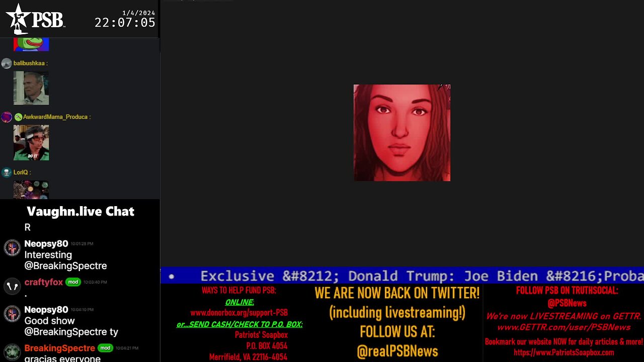Viewport: 644px width, 362px height.
Task: Click the 1/4/2024 date text
Action: click(139, 13)
